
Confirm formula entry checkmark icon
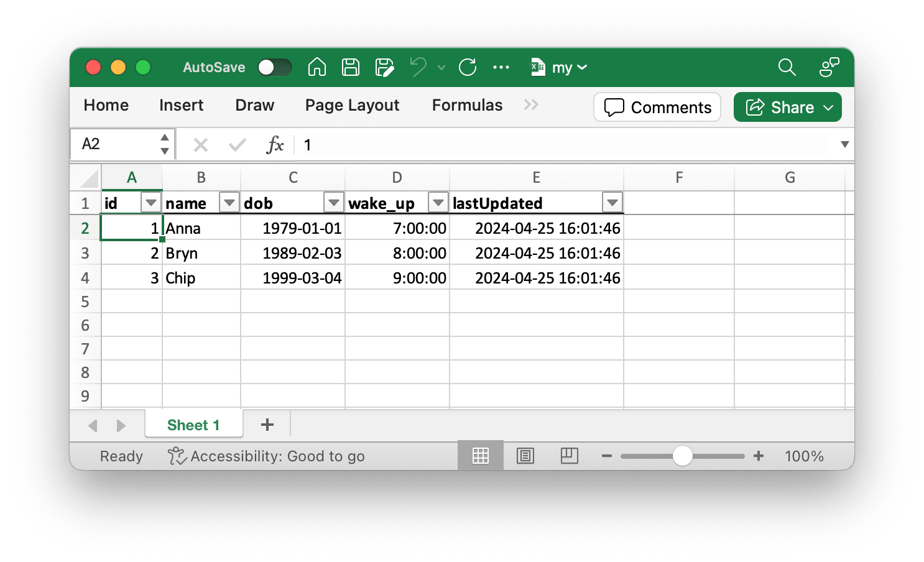[x=237, y=145]
